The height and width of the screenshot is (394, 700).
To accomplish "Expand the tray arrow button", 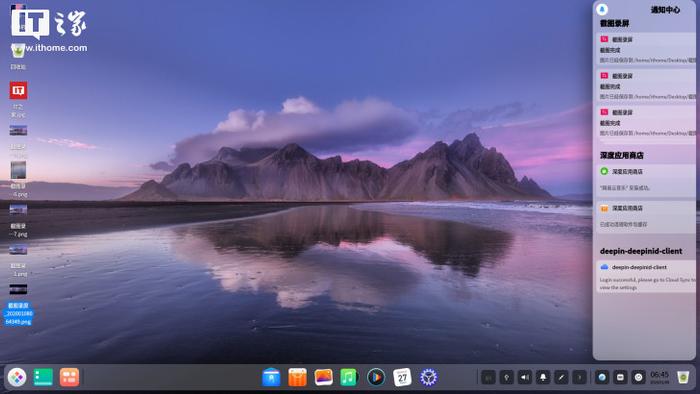I will [x=579, y=377].
